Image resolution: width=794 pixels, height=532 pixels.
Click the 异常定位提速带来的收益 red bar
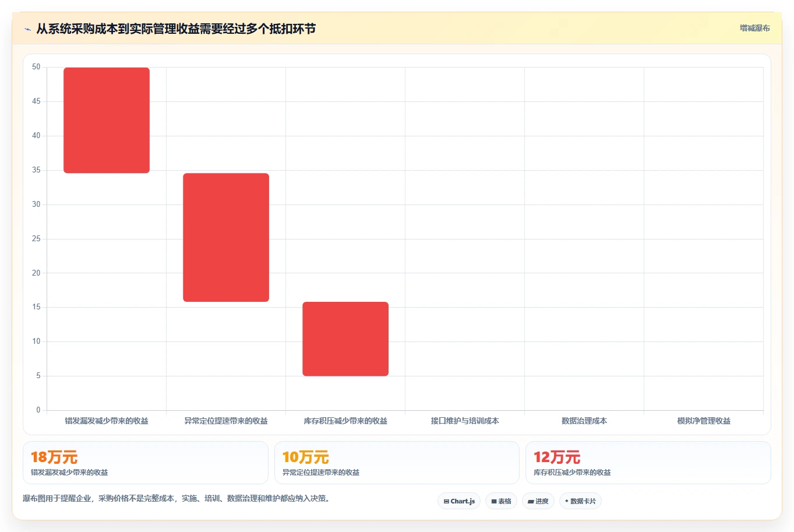(226, 238)
